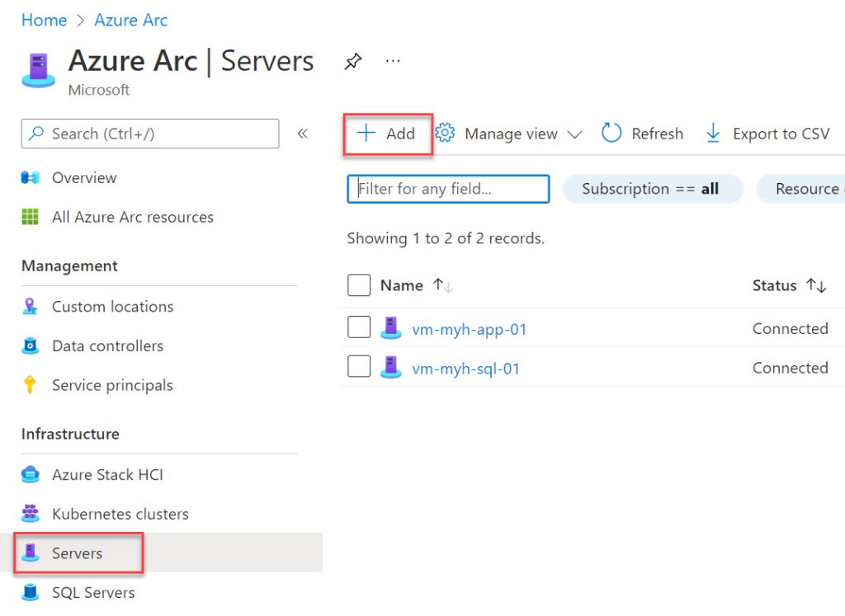The height and width of the screenshot is (616, 845).
Task: Click the Service principals key icon
Action: (31, 385)
